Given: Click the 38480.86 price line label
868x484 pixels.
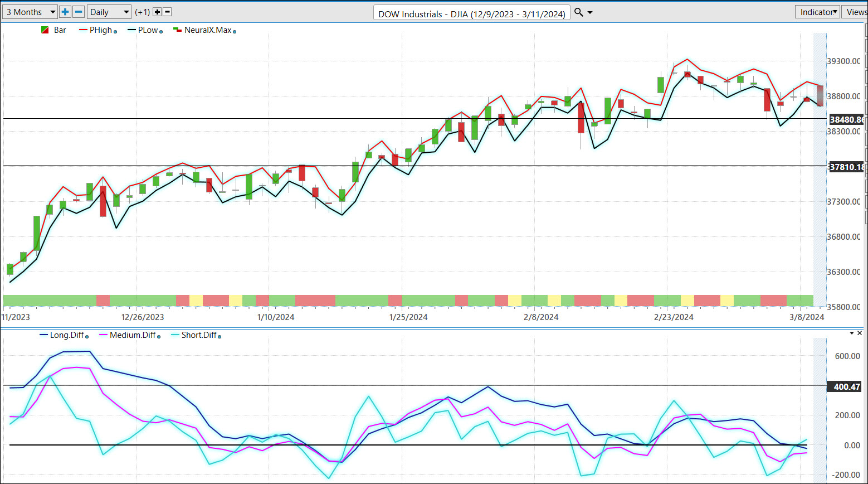Looking at the screenshot, I should point(846,119).
